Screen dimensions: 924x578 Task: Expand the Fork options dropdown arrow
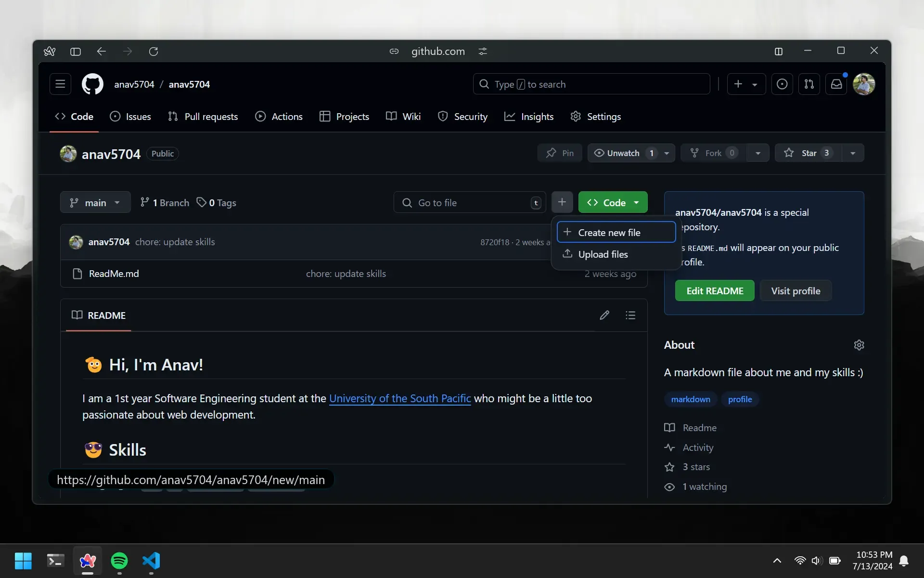tap(758, 153)
